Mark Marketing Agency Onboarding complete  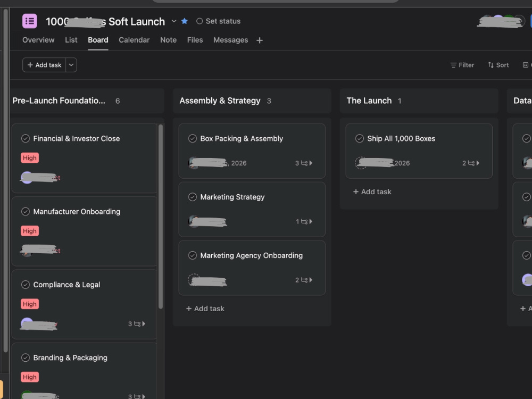click(193, 255)
